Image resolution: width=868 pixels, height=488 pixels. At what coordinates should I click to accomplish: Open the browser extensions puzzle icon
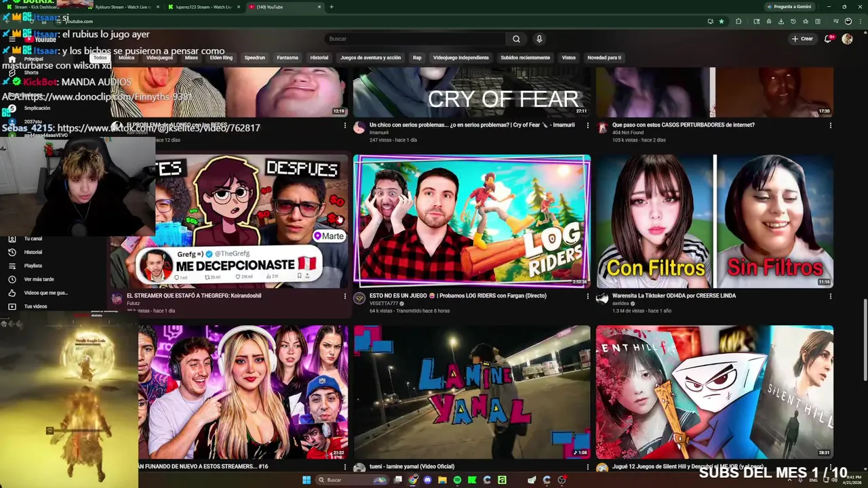[x=738, y=21]
